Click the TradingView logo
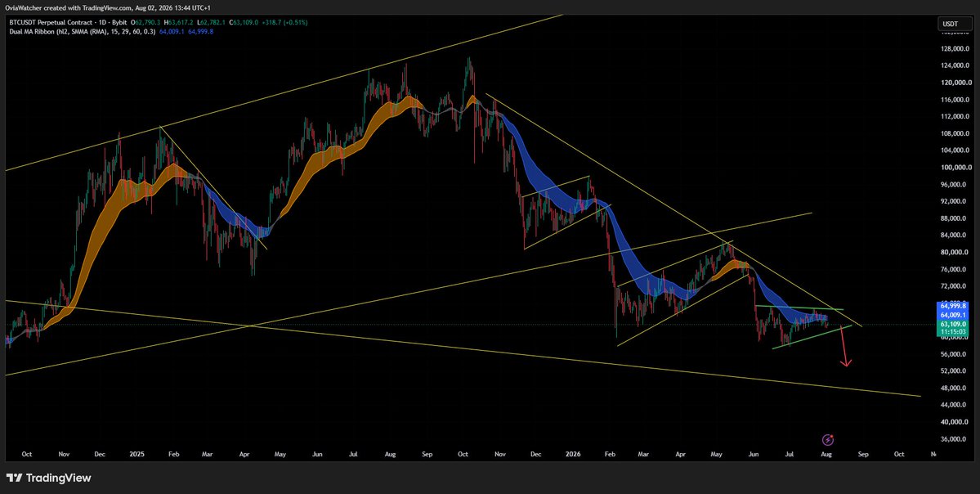The width and height of the screenshot is (980, 494). (49, 478)
